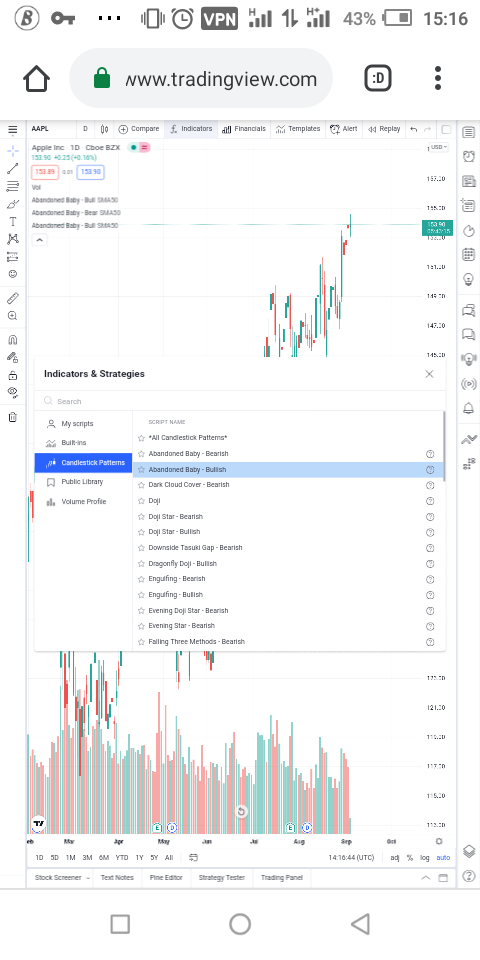This screenshot has width=480, height=960.
Task: Expand the Stock Screener dropdown arrow
Action: coord(87,878)
